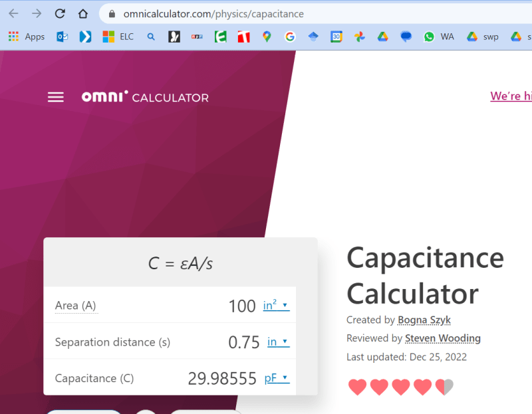Open the ELC Microsoft bookmark
The image size is (532, 414).
pyautogui.click(x=118, y=37)
